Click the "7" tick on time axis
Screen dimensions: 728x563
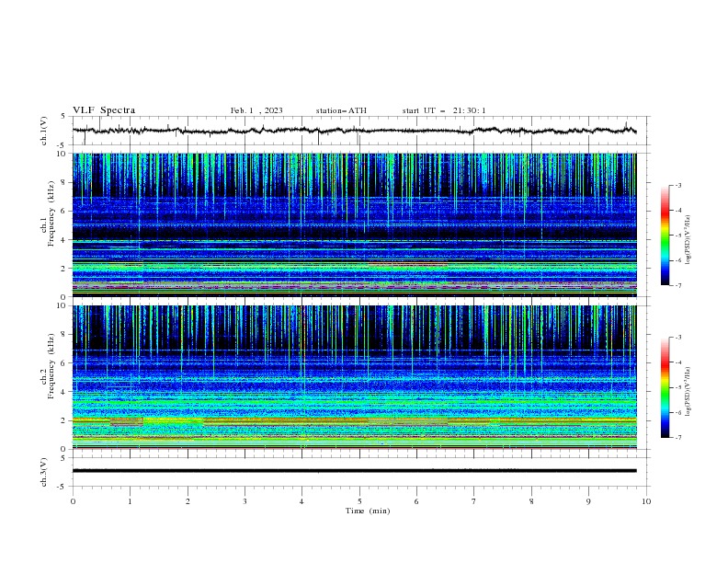(474, 501)
